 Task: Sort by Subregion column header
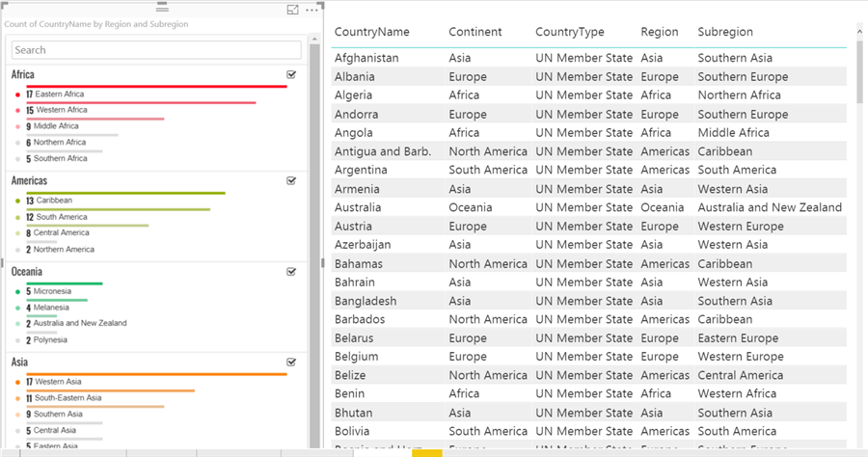pyautogui.click(x=725, y=32)
